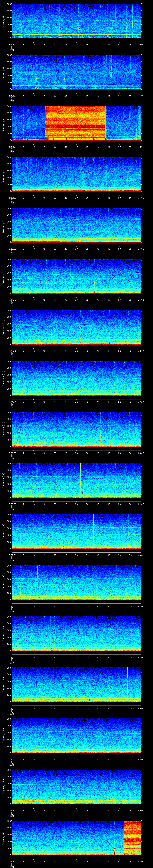This screenshot has height=868, width=153.
Task: Click the 13:30:00 start time label
Action: 12,96
